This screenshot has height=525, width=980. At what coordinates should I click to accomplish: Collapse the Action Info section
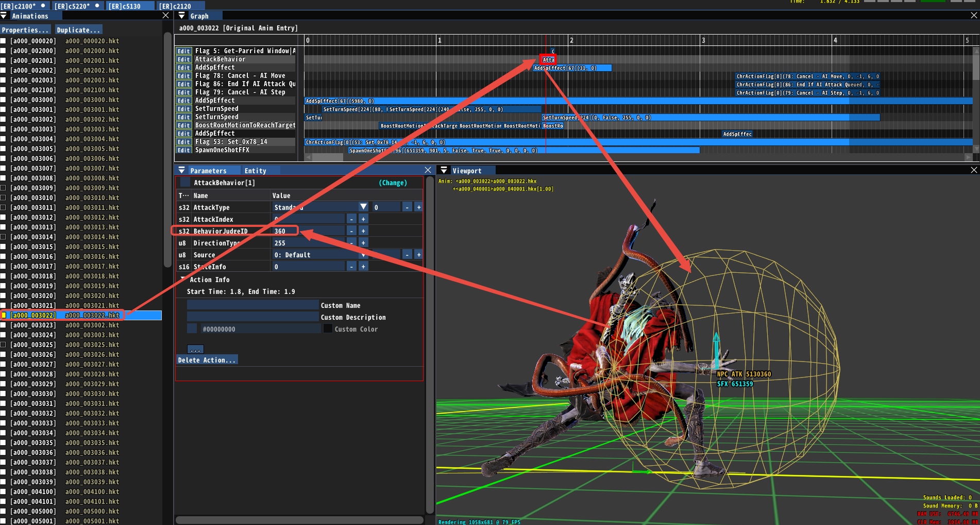pyautogui.click(x=182, y=280)
